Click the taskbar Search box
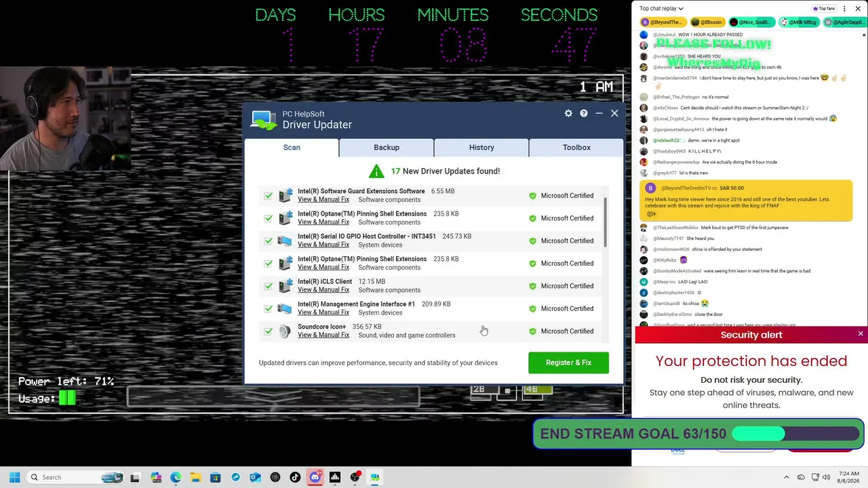 coord(75,477)
